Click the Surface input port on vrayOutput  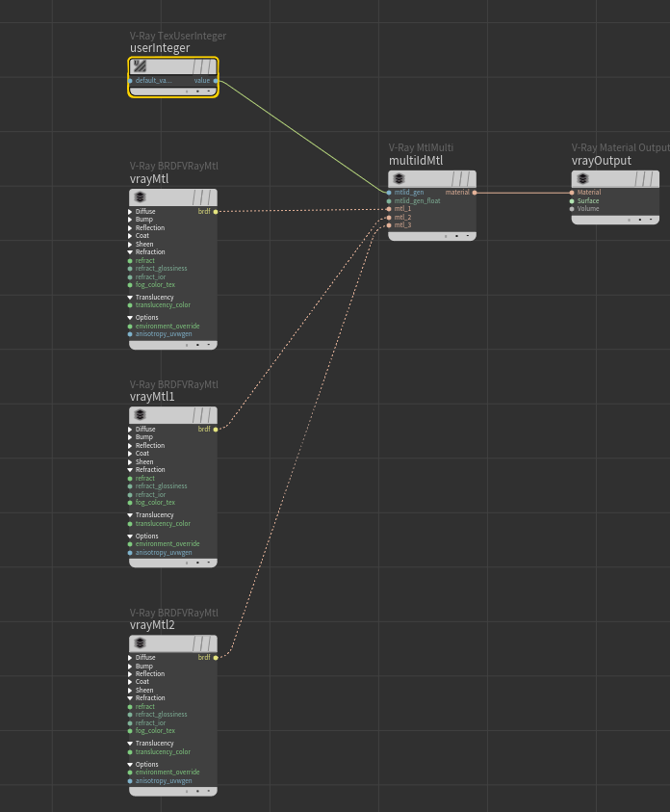[572, 201]
